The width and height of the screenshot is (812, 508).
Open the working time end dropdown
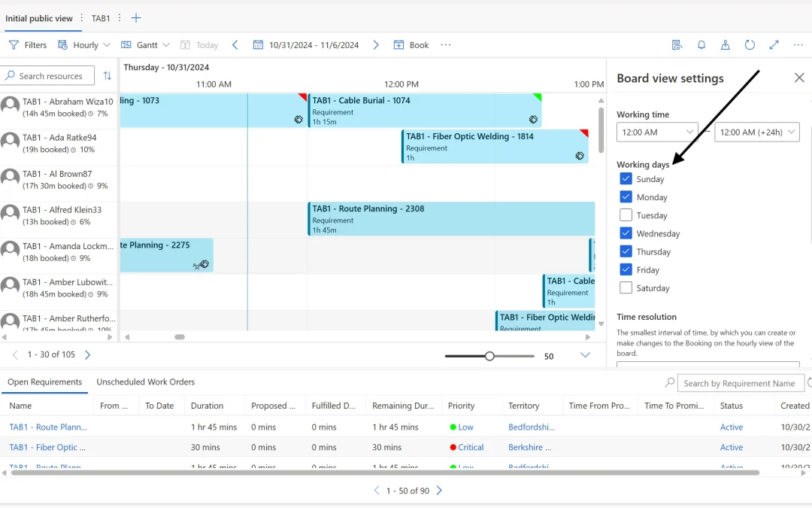pos(756,132)
